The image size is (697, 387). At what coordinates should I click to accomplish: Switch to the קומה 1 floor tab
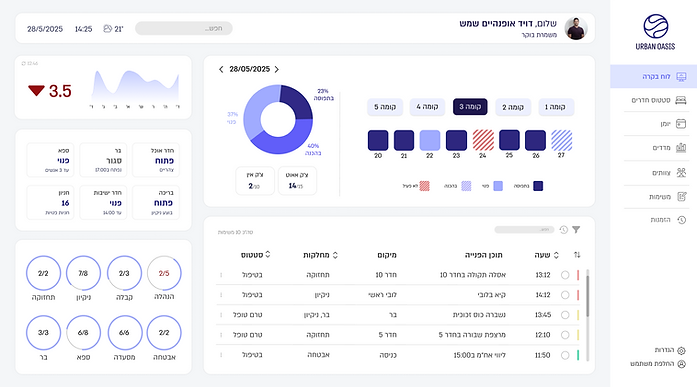[556, 107]
